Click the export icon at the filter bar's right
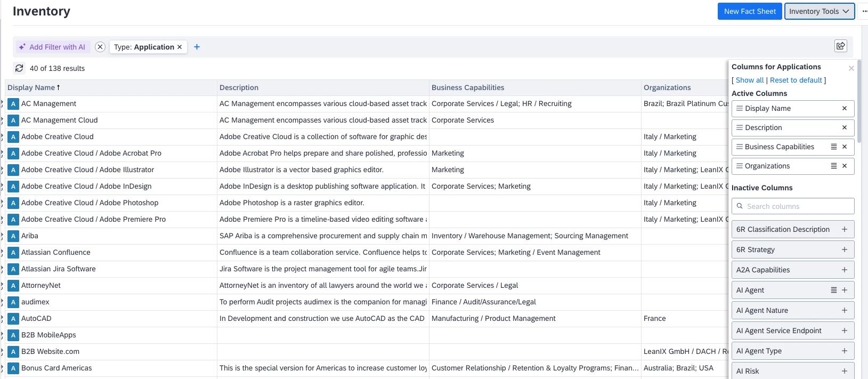Image resolution: width=868 pixels, height=379 pixels. pos(840,46)
